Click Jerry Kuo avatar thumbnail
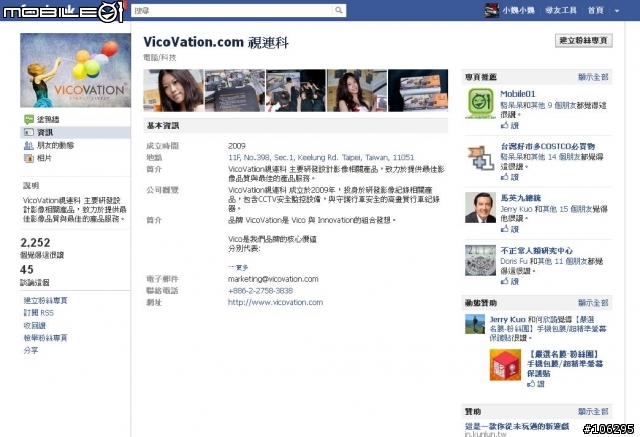 475,324
